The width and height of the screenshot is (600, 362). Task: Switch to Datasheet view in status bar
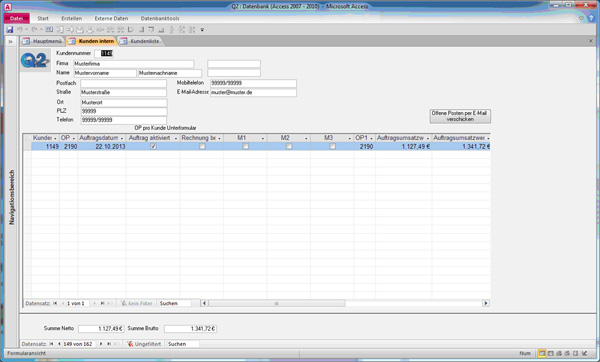click(551, 353)
